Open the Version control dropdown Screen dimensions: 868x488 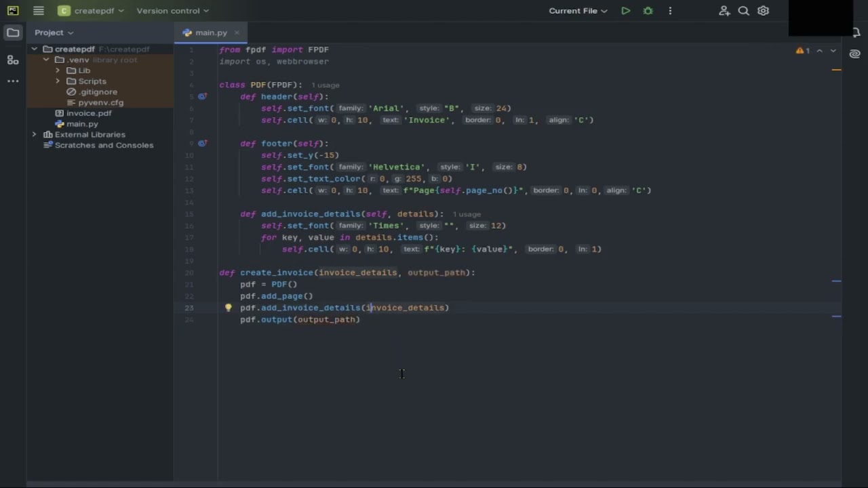pyautogui.click(x=173, y=11)
